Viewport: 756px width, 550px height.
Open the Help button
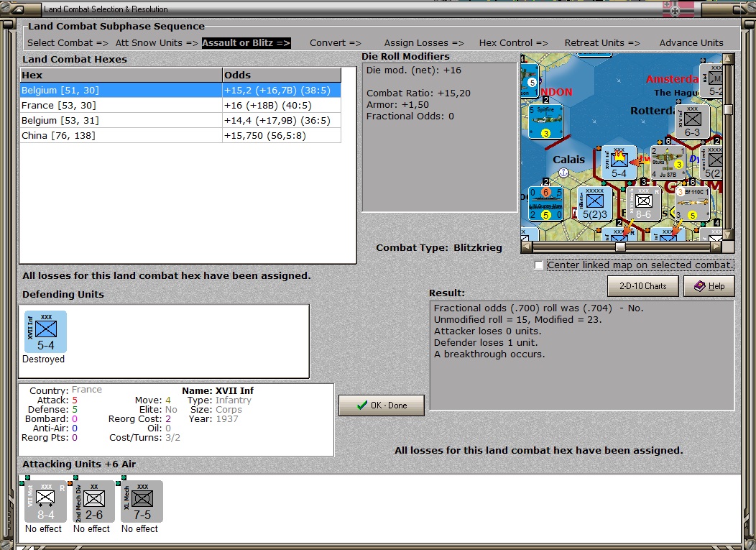709,286
